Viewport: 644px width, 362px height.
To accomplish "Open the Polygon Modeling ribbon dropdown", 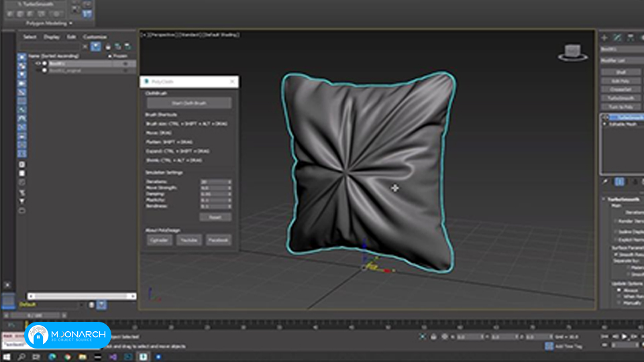I will 49,23.
